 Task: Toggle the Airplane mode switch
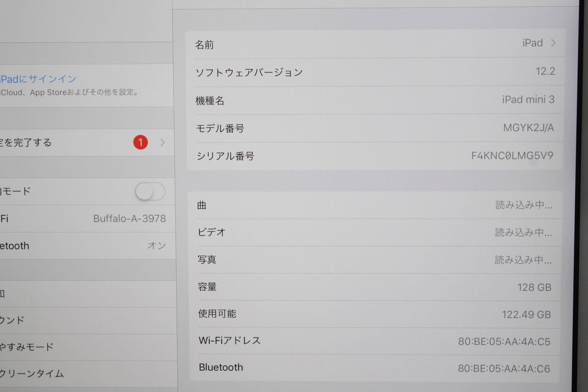point(150,191)
